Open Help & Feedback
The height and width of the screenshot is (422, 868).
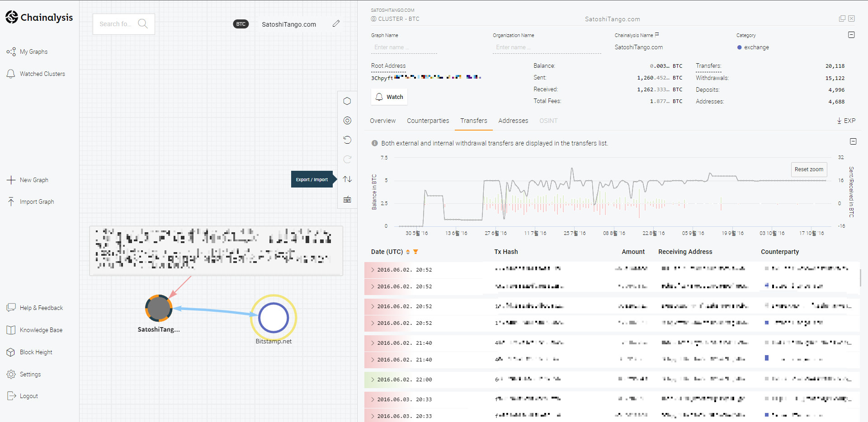tap(35, 308)
